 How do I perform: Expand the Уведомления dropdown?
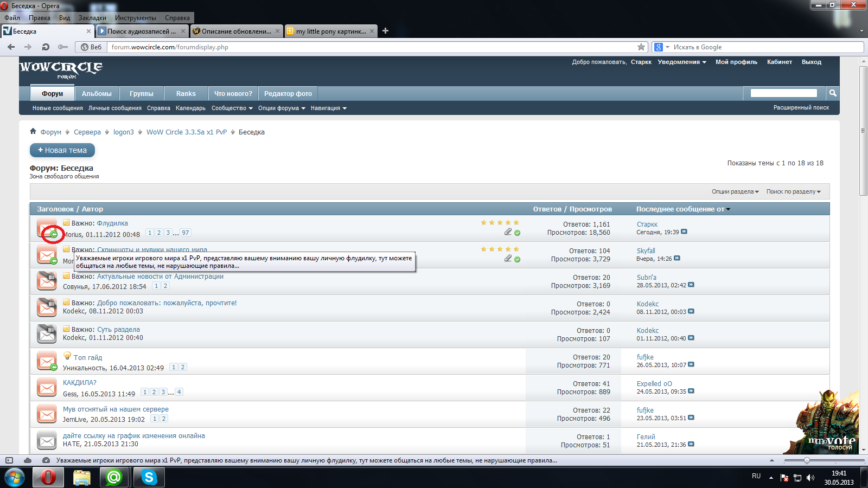[682, 62]
